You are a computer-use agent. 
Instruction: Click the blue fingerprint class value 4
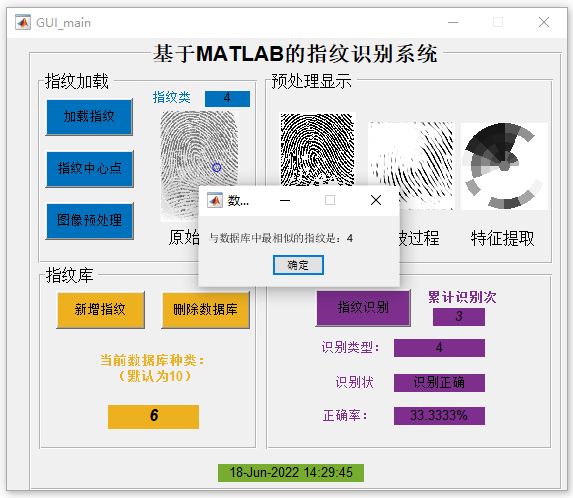pos(227,98)
